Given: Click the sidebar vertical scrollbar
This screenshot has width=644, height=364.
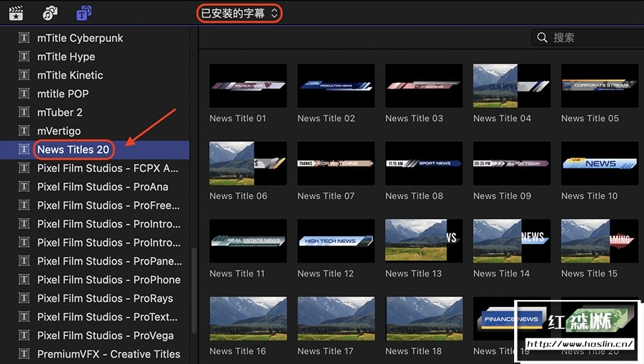Looking at the screenshot, I should 195,290.
